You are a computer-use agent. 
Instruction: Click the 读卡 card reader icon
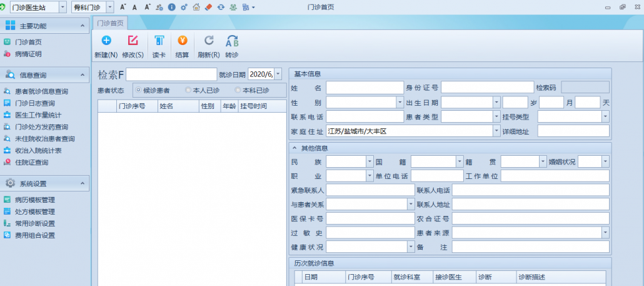(x=159, y=41)
